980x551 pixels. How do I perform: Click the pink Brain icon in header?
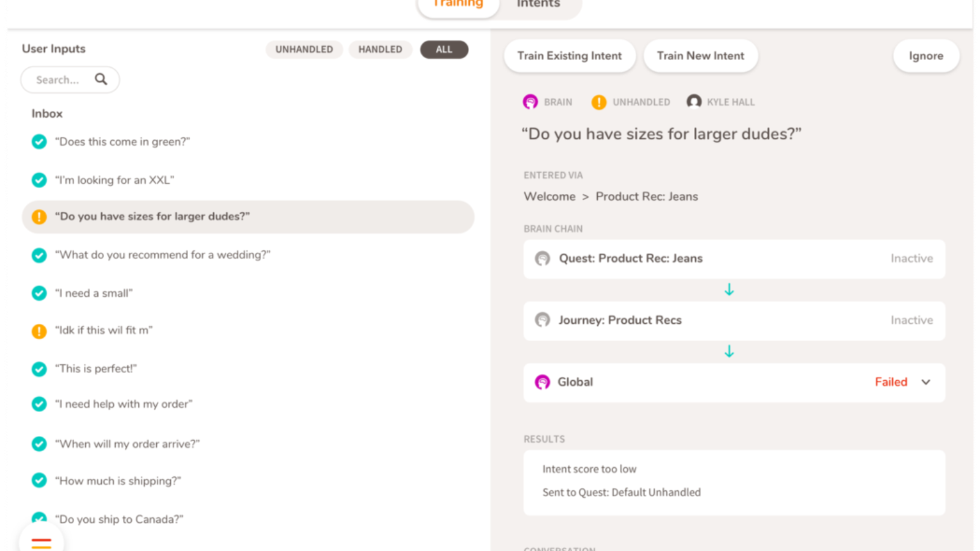click(530, 102)
